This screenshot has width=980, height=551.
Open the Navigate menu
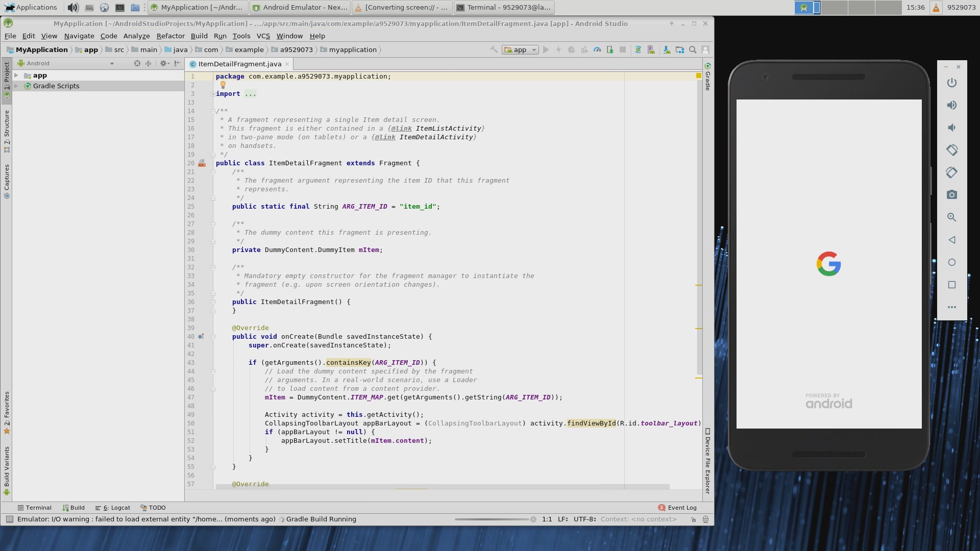point(79,36)
